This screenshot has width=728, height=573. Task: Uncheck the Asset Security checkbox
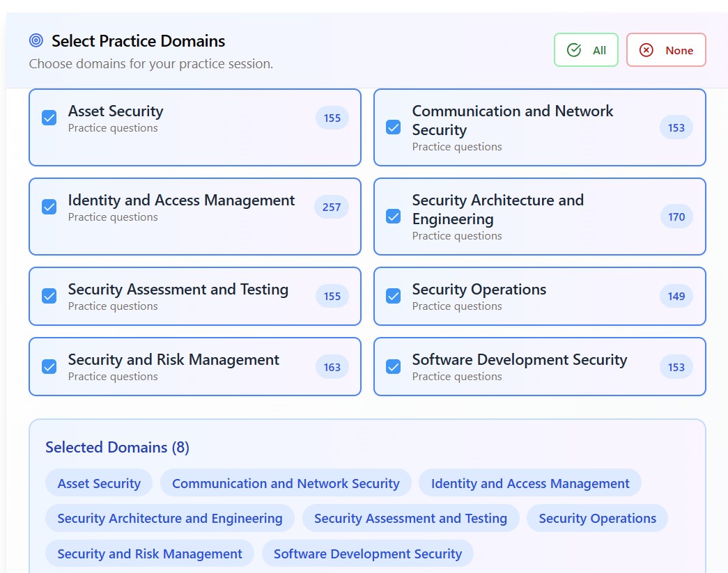coord(49,118)
